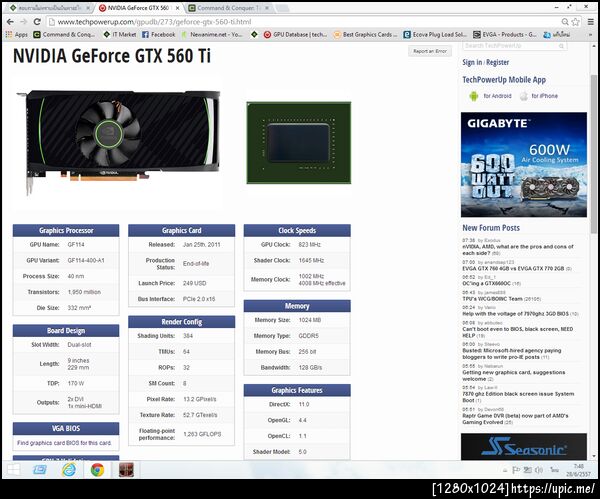The width and height of the screenshot is (600, 499).
Task: Bookmark page using the star icon
Action: point(575,22)
